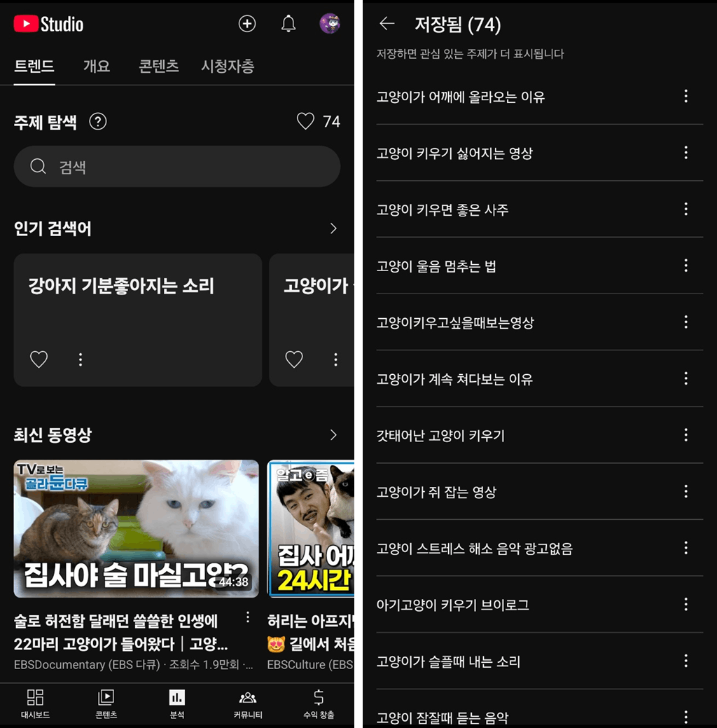Tap the 검색 search field
Viewport: 717px width, 728px height.
click(177, 166)
